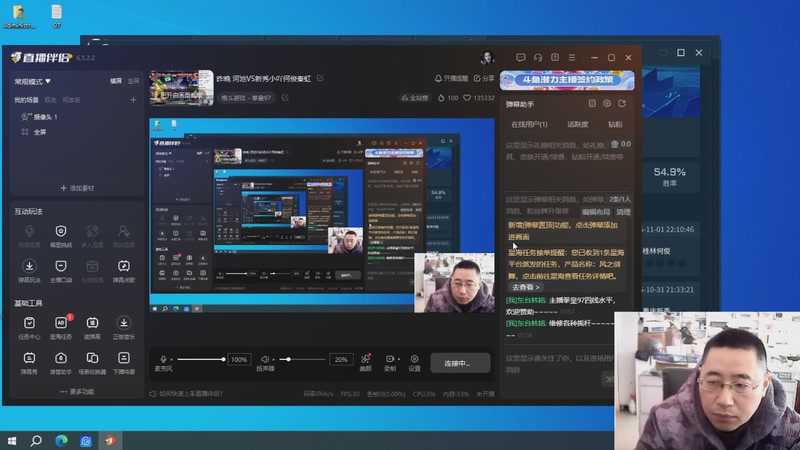This screenshot has width=800, height=450.
Task: Click the 清理 clear button in the danmaku panel
Action: (x=623, y=212)
